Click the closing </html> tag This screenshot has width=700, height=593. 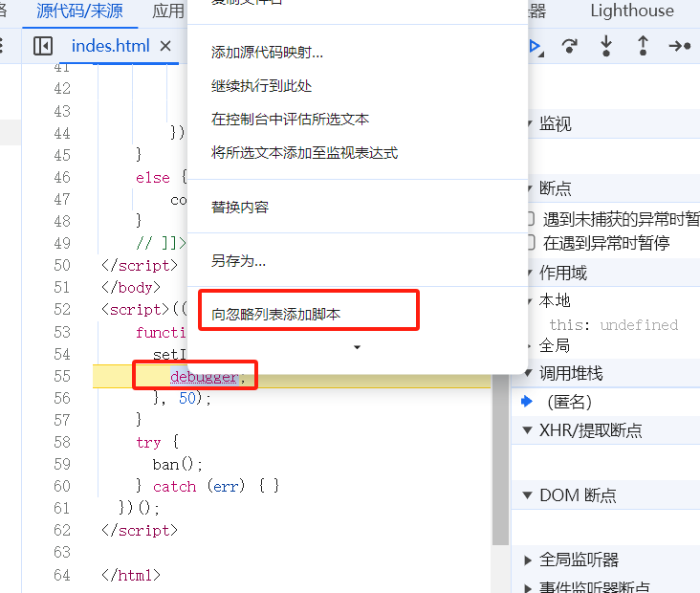click(x=131, y=575)
